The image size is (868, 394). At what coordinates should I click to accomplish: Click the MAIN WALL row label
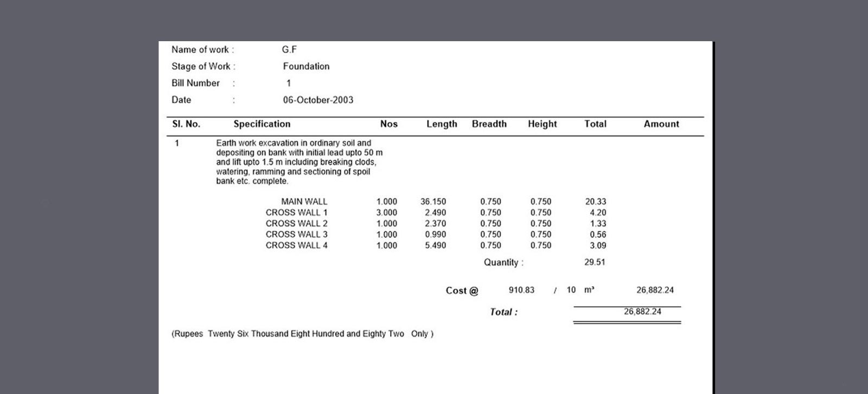[304, 202]
